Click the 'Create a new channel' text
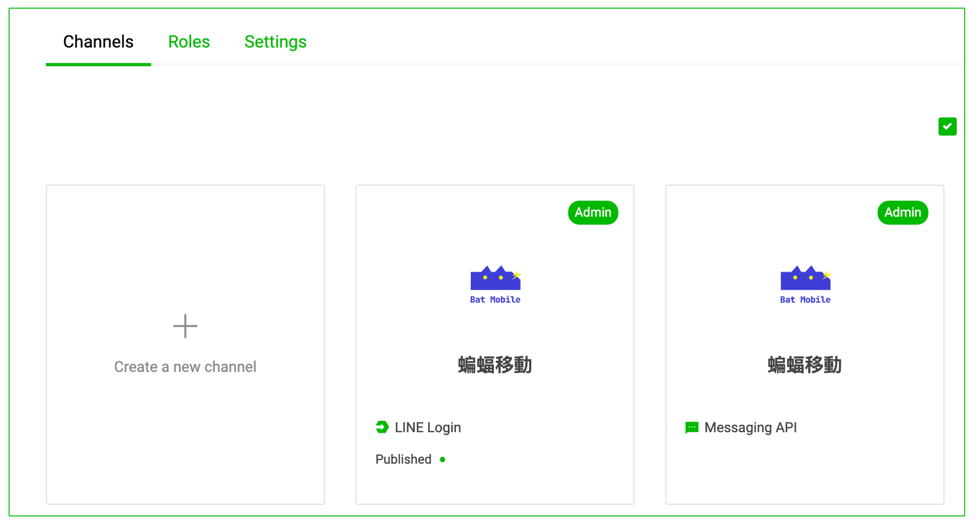Screen dimensions: 980x525 pyautogui.click(x=185, y=367)
